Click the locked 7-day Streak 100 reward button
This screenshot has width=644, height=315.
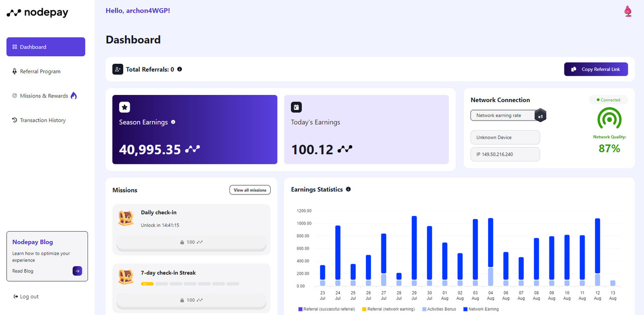(191, 300)
